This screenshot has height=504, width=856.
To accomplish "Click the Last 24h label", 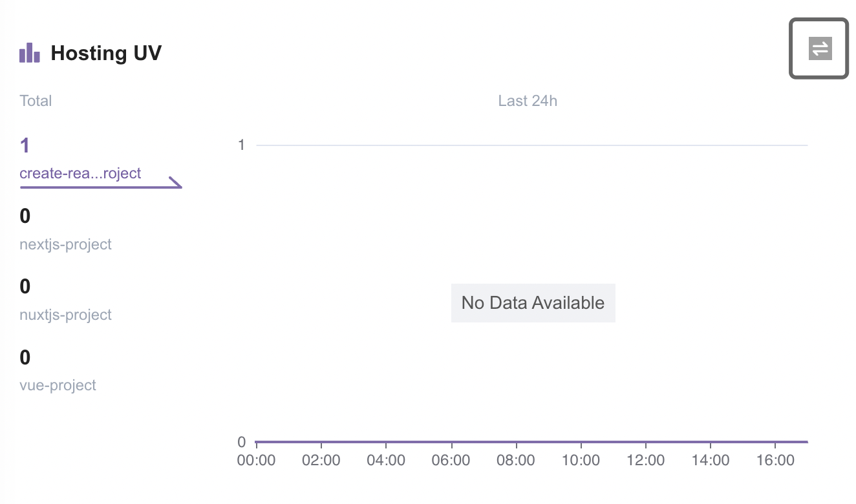I will [x=528, y=101].
